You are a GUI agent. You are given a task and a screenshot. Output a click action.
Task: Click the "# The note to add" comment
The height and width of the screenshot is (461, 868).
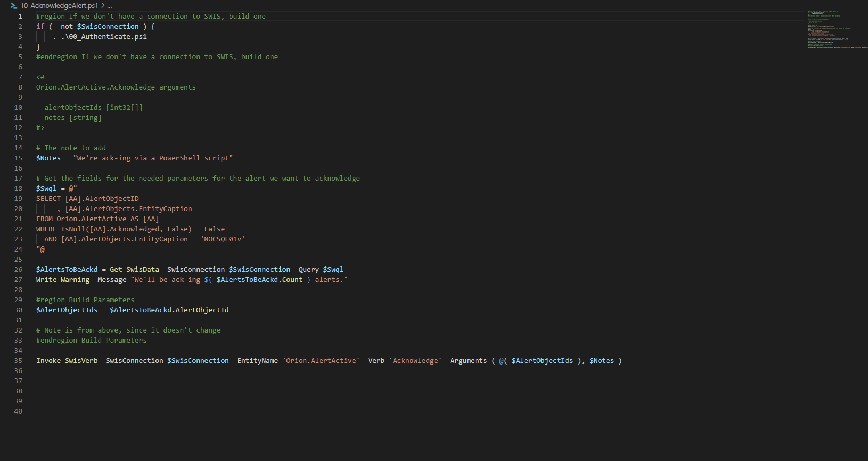click(71, 148)
